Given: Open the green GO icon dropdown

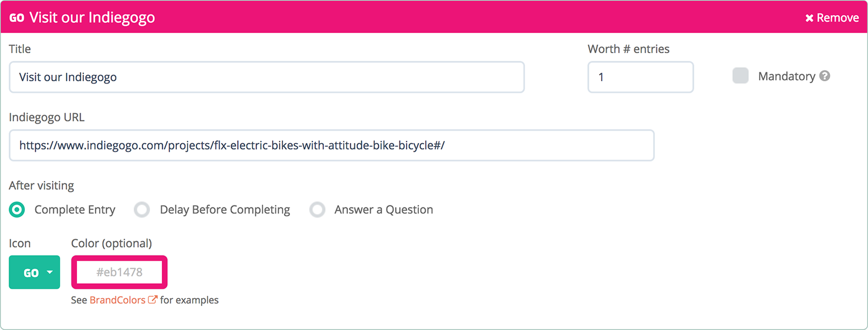Looking at the screenshot, I should coord(34,272).
